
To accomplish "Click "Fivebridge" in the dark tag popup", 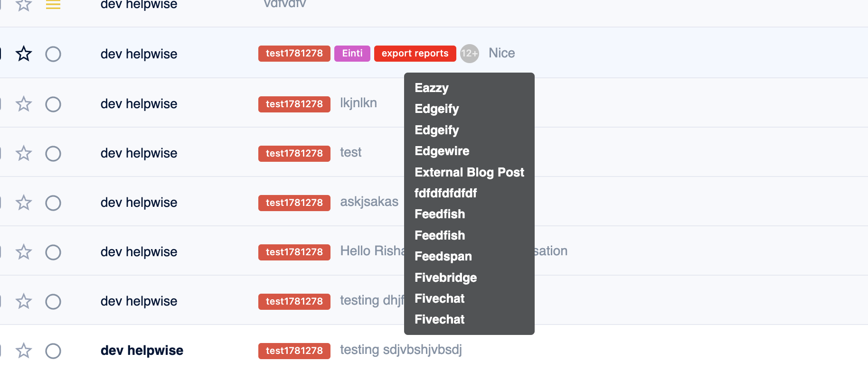I will (445, 278).
